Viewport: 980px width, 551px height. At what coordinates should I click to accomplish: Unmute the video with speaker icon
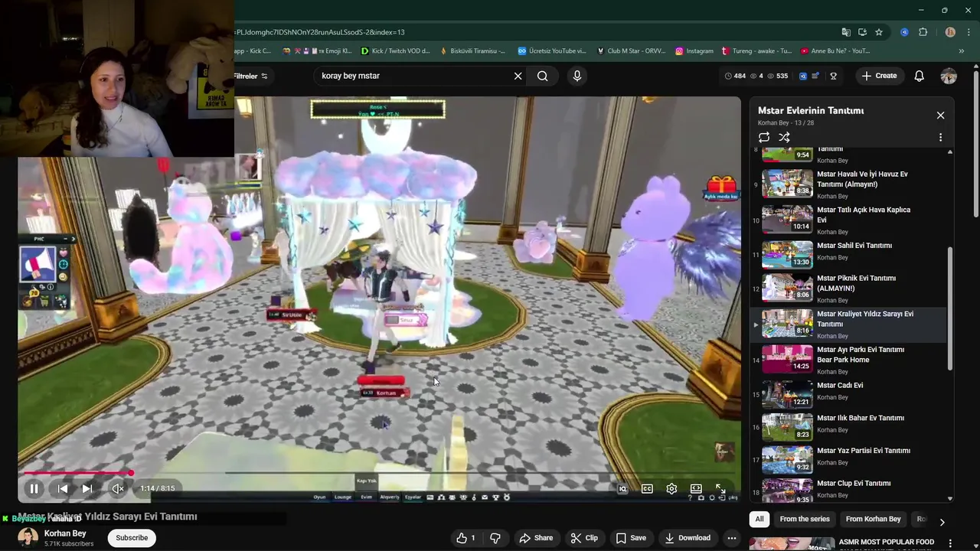(118, 488)
